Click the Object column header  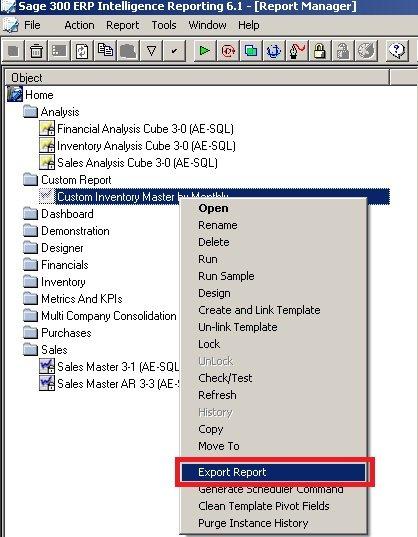197,78
